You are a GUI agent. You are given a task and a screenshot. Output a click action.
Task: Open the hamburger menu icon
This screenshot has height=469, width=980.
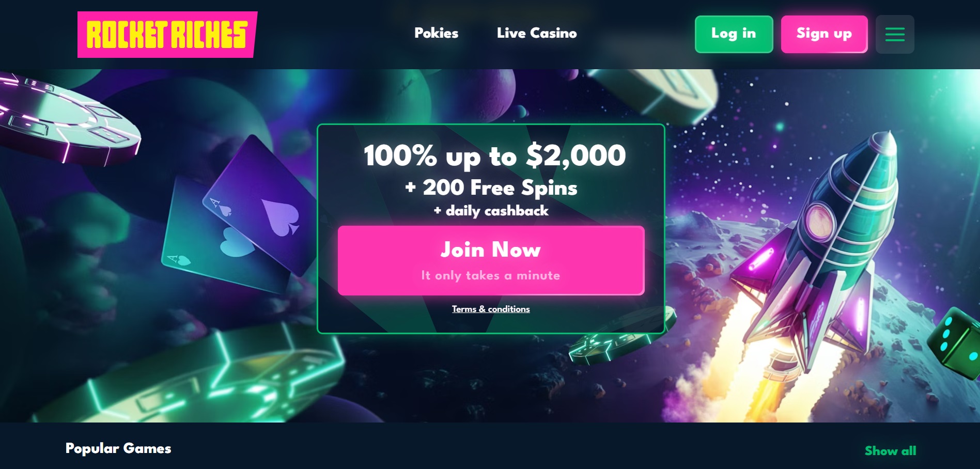(x=895, y=35)
